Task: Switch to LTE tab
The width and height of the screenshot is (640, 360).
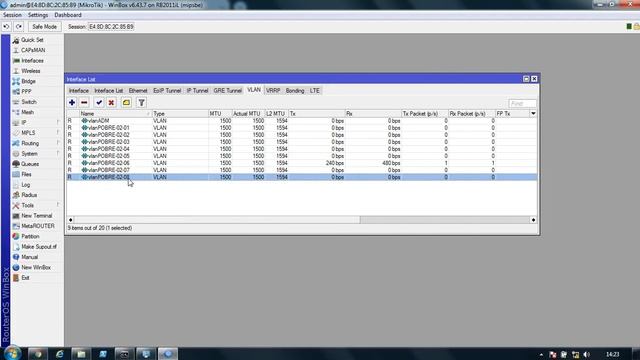Action: pos(314,91)
